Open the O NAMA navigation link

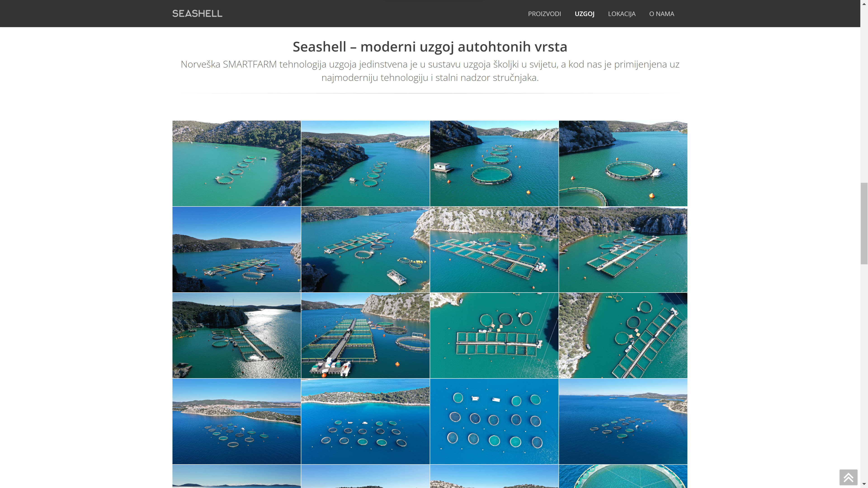pyautogui.click(x=661, y=14)
